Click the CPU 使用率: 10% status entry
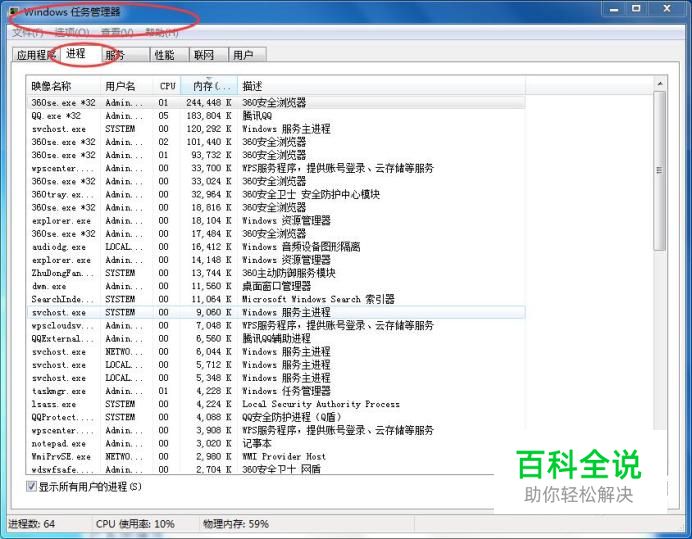 coord(135,524)
